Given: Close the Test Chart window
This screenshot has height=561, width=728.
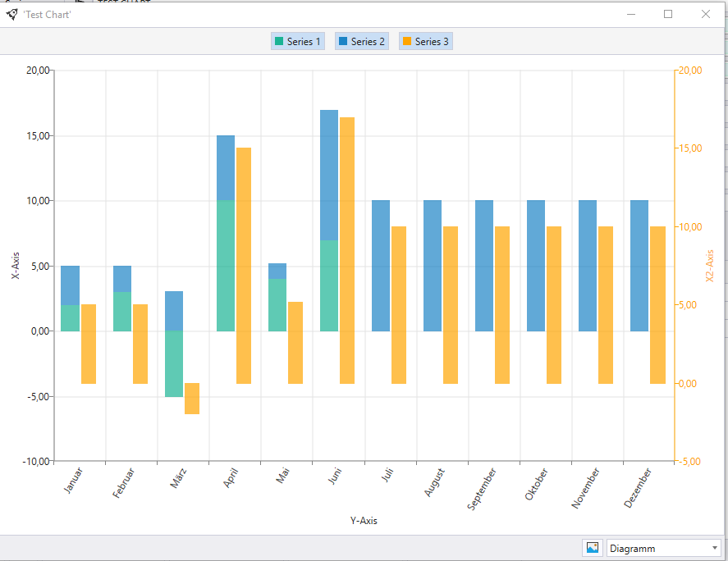Looking at the screenshot, I should 706,14.
